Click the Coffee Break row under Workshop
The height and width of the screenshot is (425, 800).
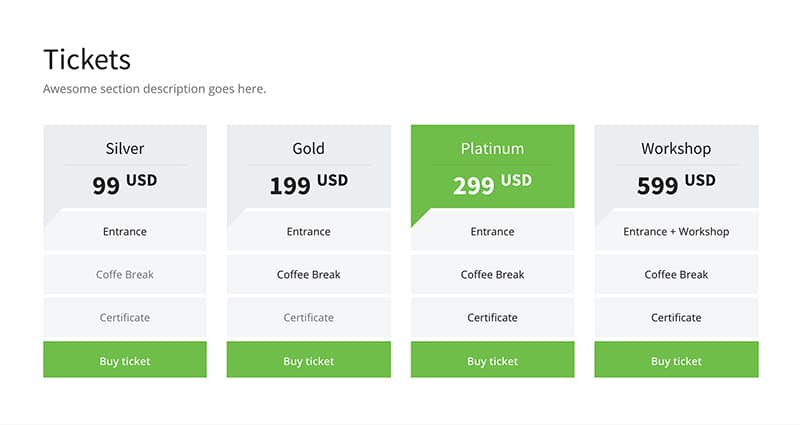pos(676,274)
